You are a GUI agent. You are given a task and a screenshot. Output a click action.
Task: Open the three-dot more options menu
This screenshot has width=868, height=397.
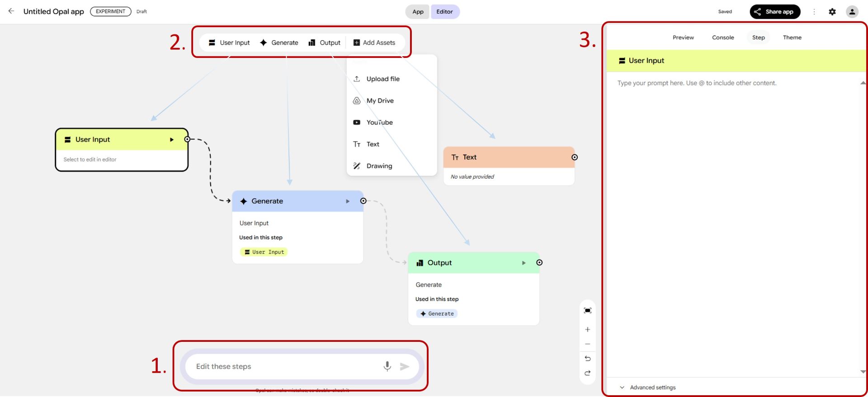point(814,12)
